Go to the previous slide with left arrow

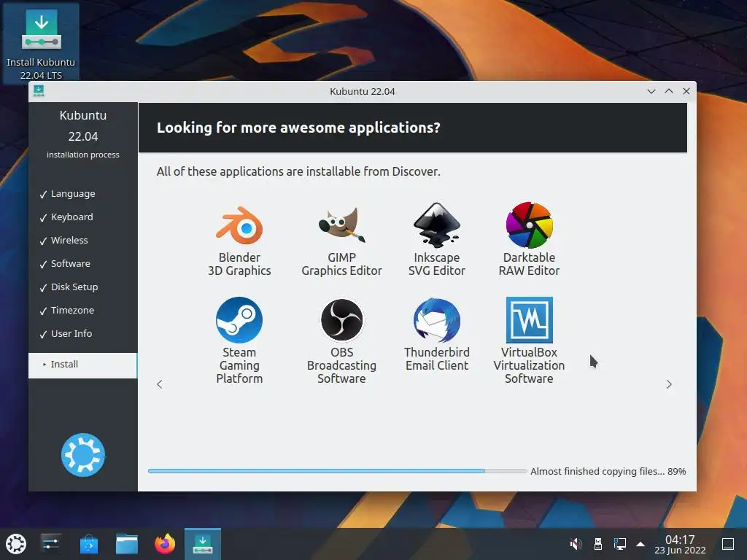[x=160, y=384]
